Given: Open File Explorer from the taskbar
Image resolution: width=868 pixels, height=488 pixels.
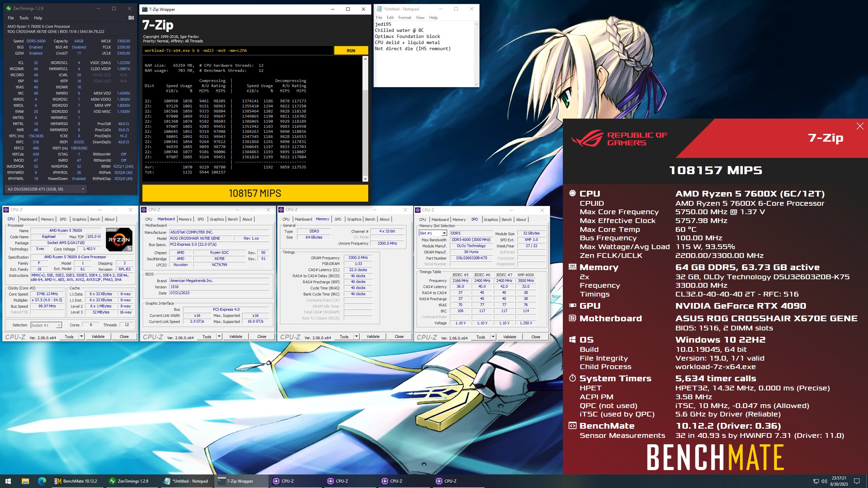Looking at the screenshot, I should click(x=25, y=481).
